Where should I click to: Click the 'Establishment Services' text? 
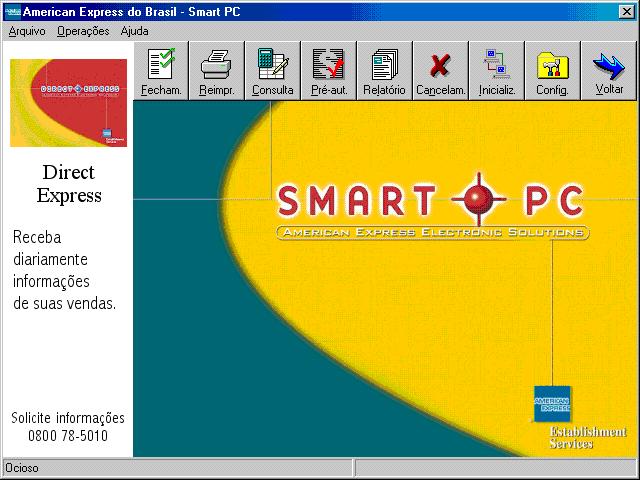click(x=587, y=438)
